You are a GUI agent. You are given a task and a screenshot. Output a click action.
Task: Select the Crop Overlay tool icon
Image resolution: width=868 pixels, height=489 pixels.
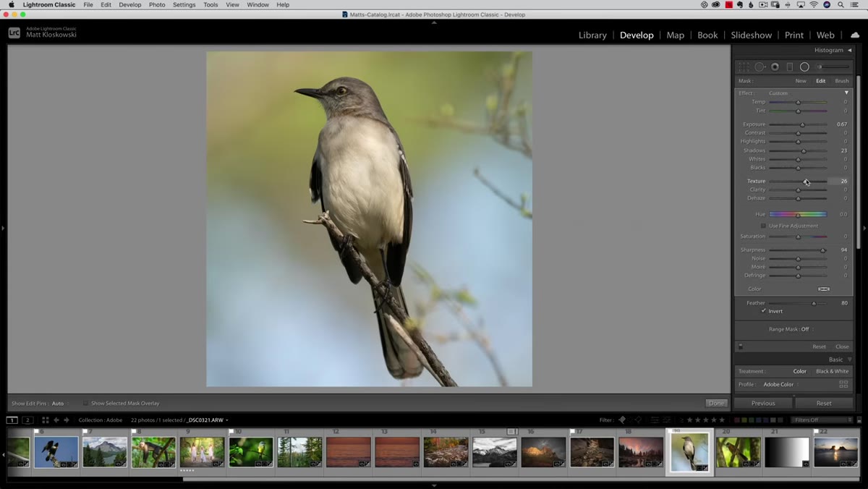744,67
